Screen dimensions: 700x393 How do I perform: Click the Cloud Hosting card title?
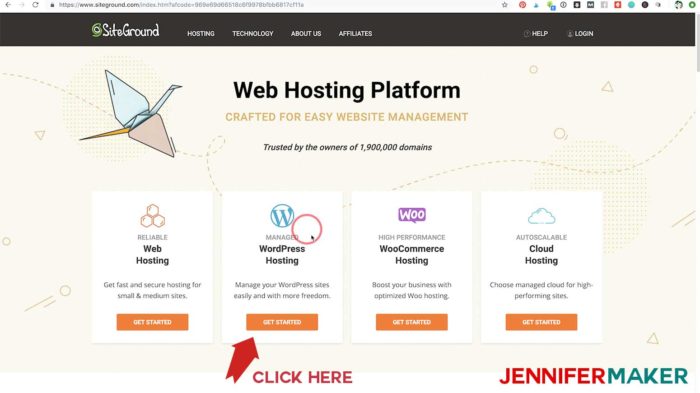[x=541, y=255]
